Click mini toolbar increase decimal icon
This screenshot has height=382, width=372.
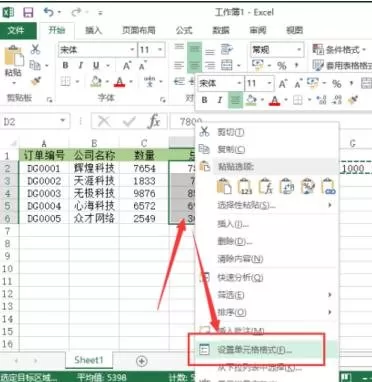(x=322, y=100)
